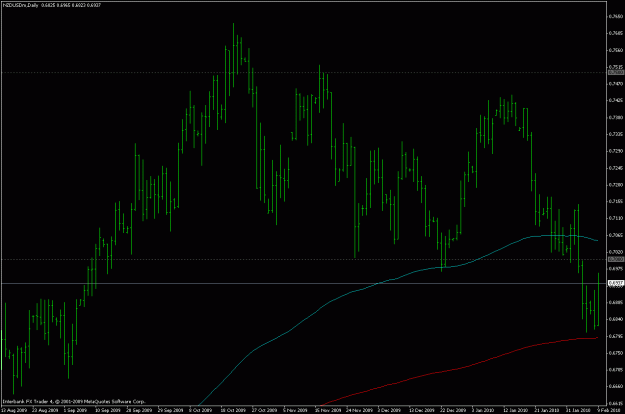Image resolution: width=625 pixels, height=414 pixels.
Task: Click the 0.7470 price axis label
Action: tap(616, 84)
